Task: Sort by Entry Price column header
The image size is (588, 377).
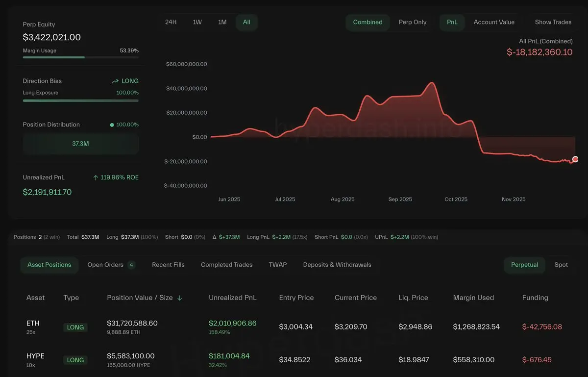Action: coord(296,298)
